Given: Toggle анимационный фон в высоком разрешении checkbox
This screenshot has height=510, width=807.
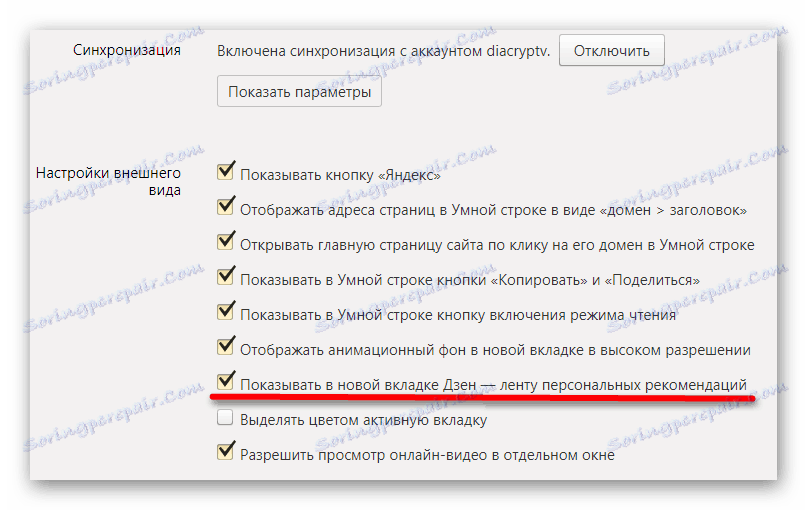Looking at the screenshot, I should pos(225,346).
